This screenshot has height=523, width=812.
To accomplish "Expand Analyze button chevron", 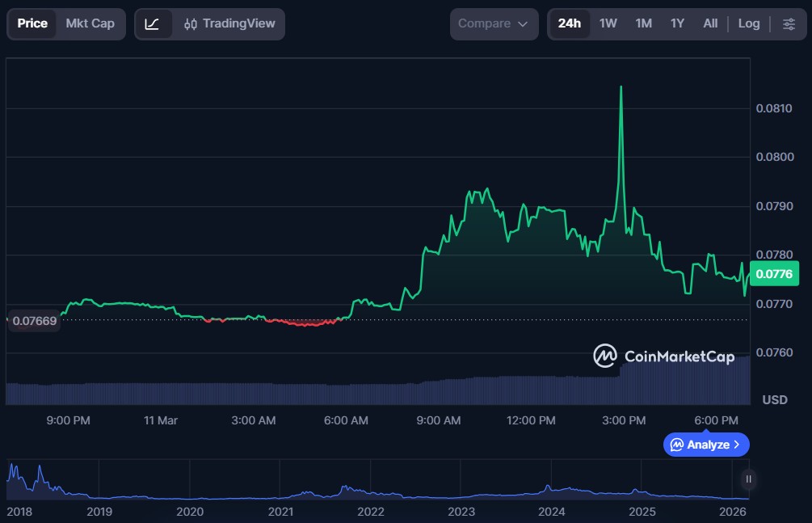I will 736,445.
